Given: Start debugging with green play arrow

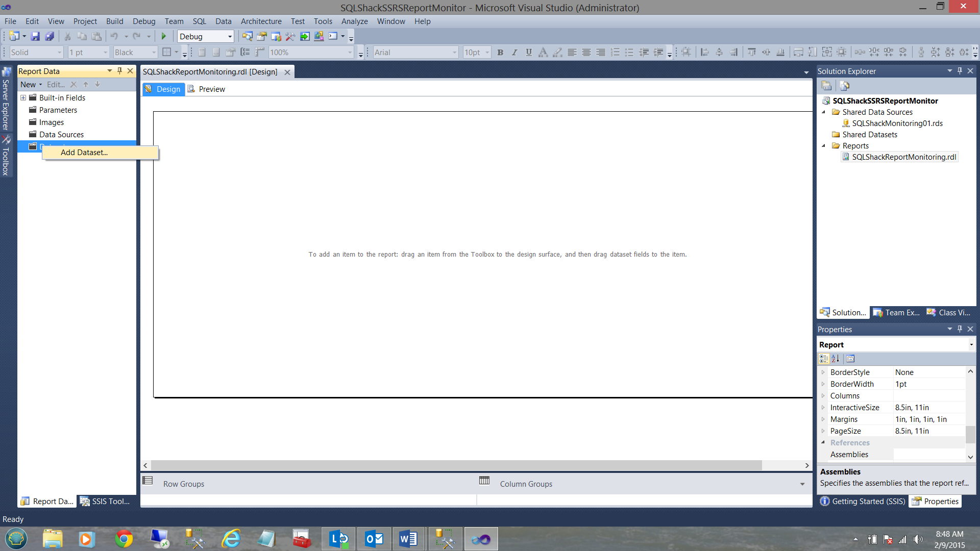Looking at the screenshot, I should click(164, 36).
